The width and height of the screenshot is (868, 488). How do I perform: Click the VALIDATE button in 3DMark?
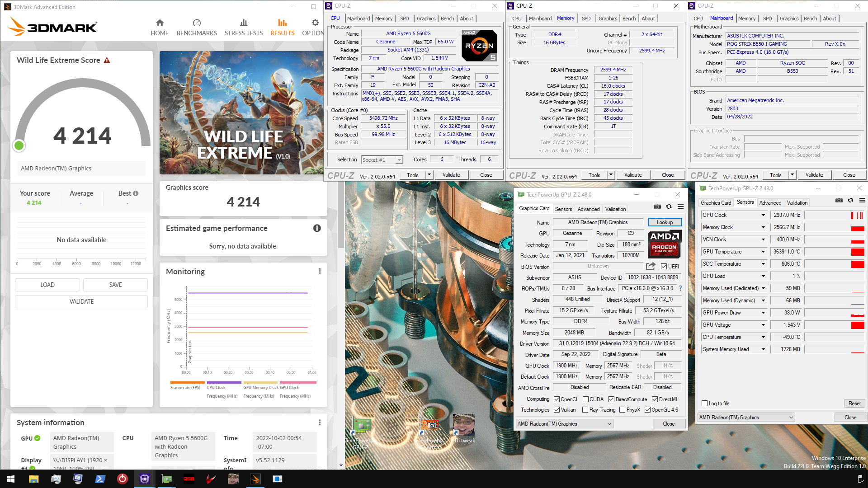[81, 301]
